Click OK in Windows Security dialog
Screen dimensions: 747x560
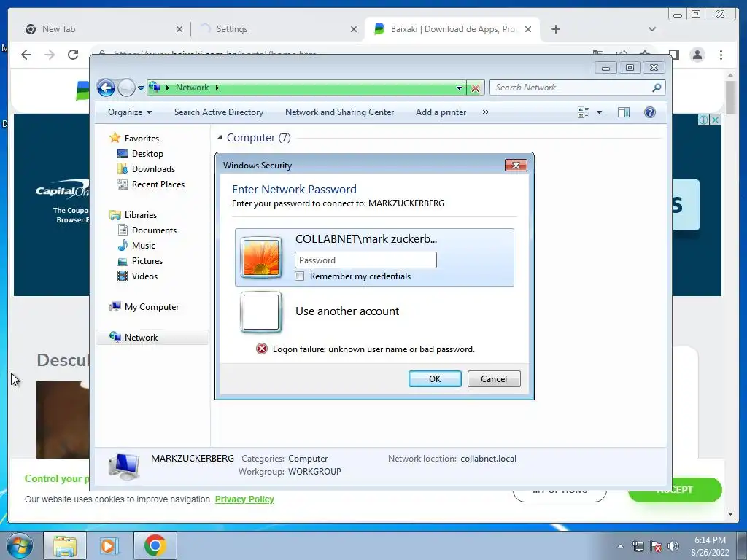[x=435, y=379]
